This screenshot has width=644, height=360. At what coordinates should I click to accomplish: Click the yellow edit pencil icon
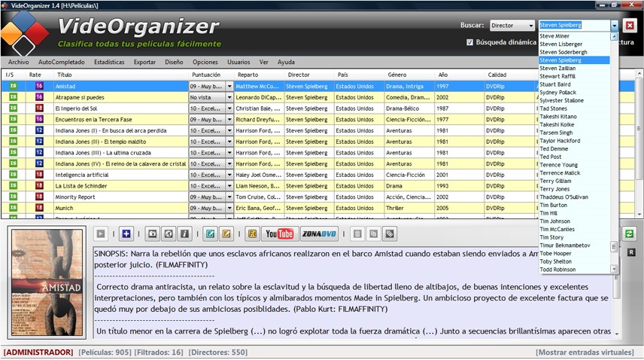click(x=226, y=233)
